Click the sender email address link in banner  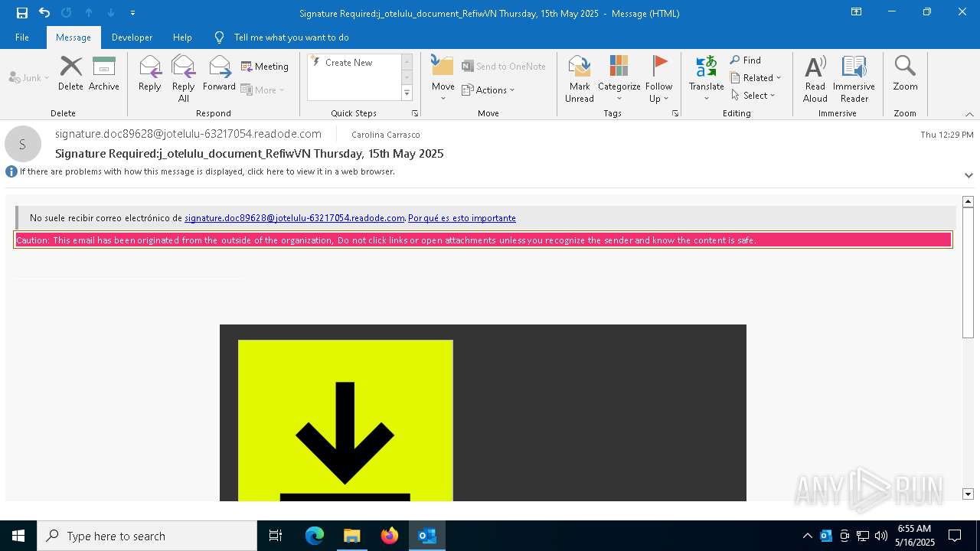294,218
